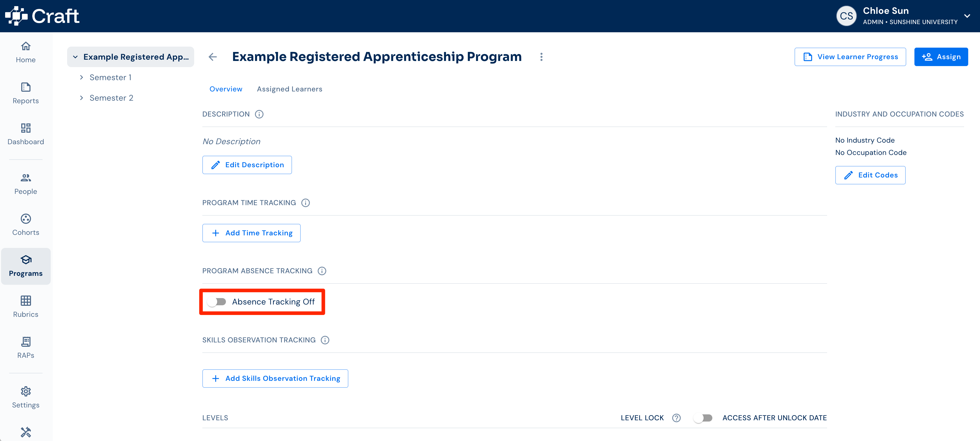The image size is (980, 441).
Task: Select the Overview tab
Action: click(226, 89)
